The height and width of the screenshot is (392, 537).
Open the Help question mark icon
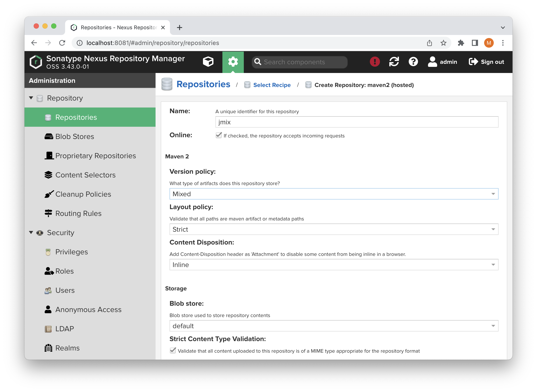coord(413,62)
